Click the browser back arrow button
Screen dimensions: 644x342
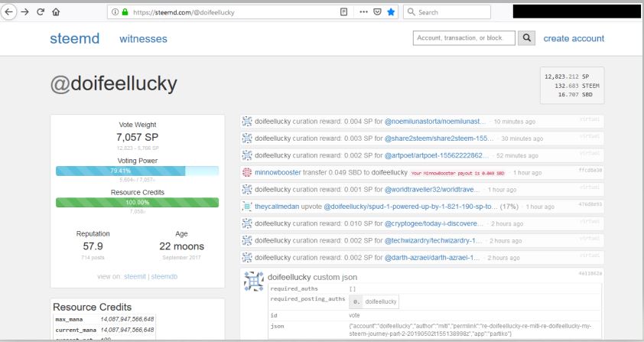[11, 12]
